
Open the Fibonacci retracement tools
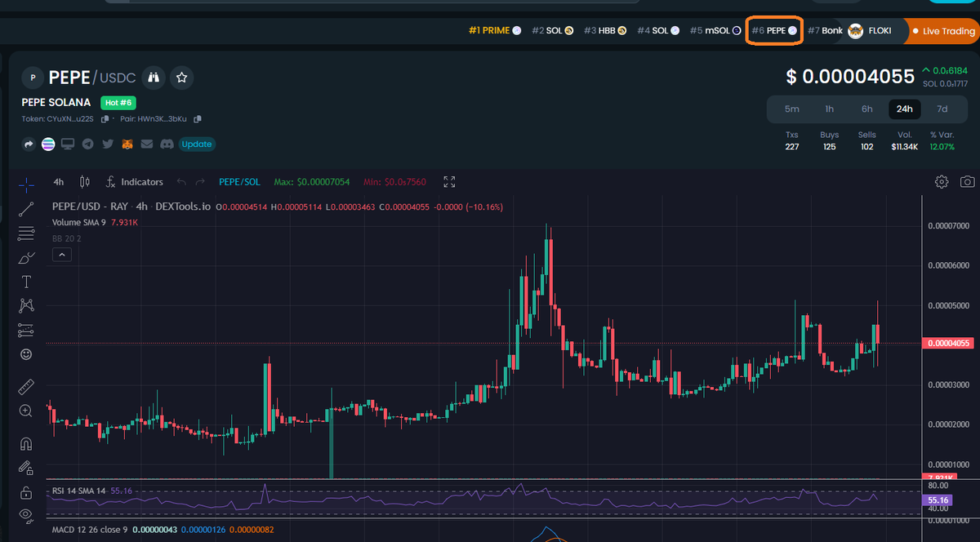pos(26,233)
